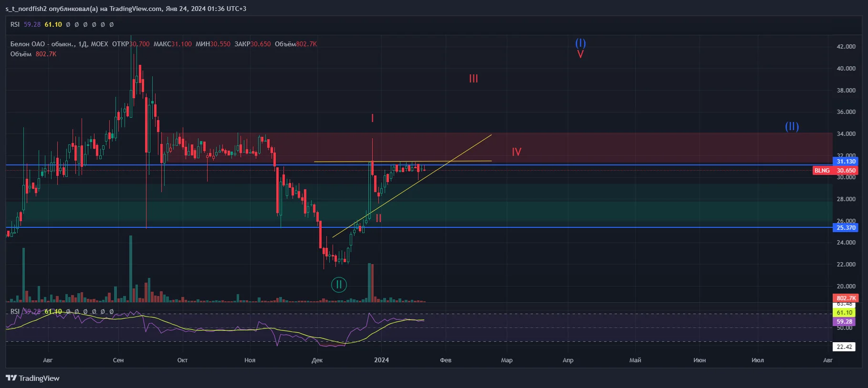Click the yellow 61.10 RSI scale label
Image resolution: width=868 pixels, height=388 pixels.
pyautogui.click(x=844, y=313)
